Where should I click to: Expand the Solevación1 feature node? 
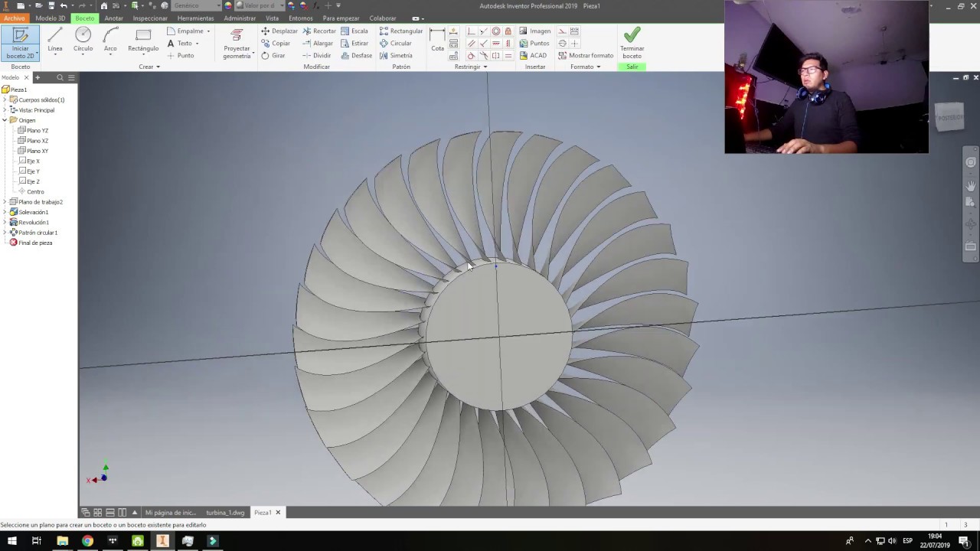click(5, 212)
